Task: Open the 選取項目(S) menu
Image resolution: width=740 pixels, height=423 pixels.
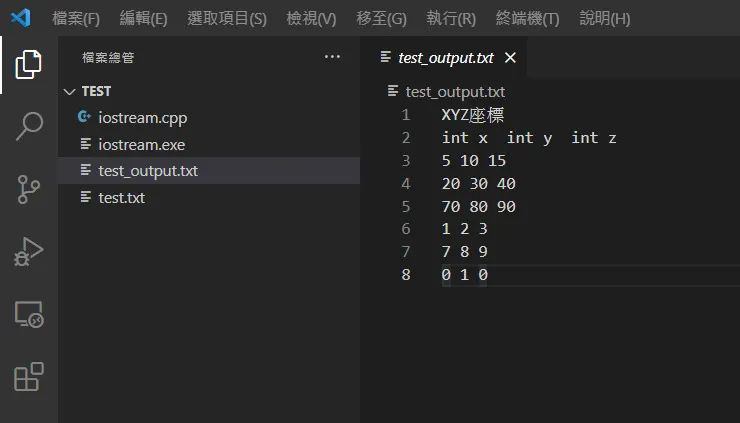Action: tap(227, 18)
